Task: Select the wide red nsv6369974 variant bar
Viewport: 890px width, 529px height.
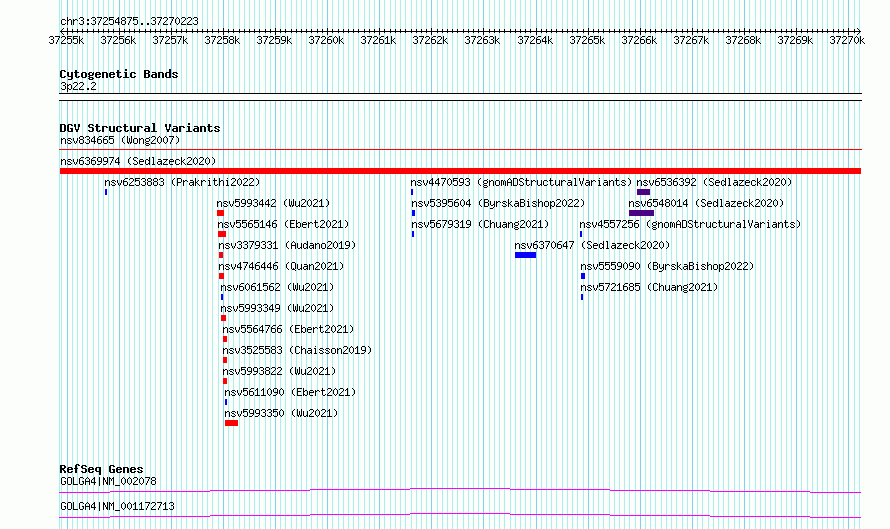Action: [460, 171]
